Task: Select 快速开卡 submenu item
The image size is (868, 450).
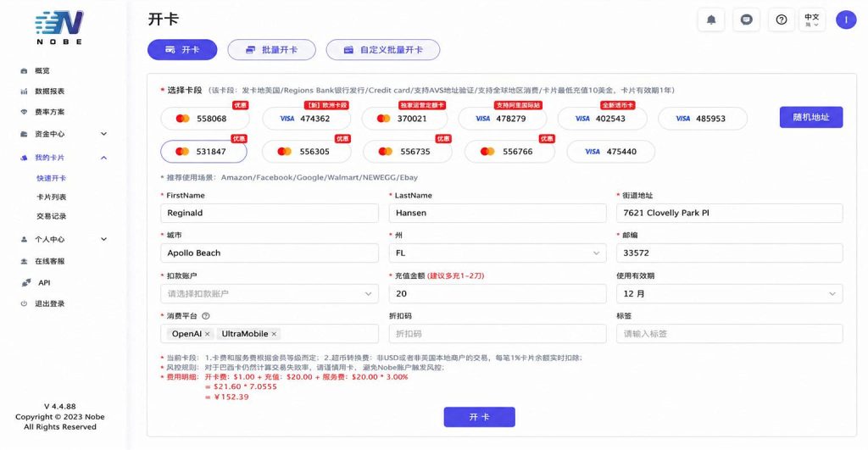Action: coord(52,178)
